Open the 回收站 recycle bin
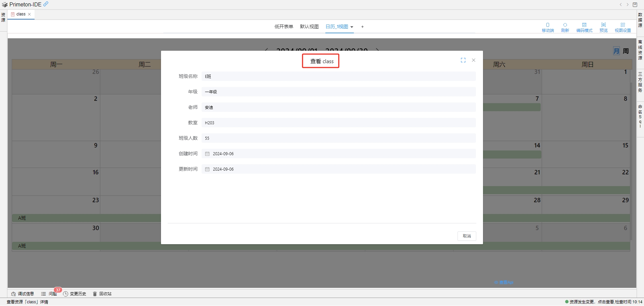 pyautogui.click(x=102, y=294)
